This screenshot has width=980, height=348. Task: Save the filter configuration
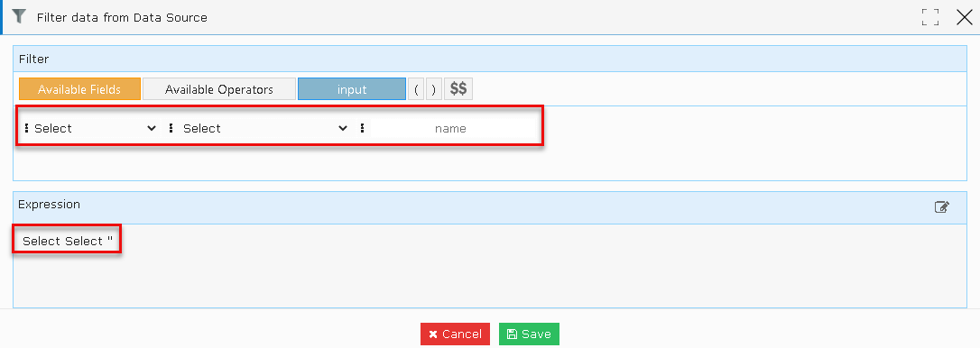(529, 334)
